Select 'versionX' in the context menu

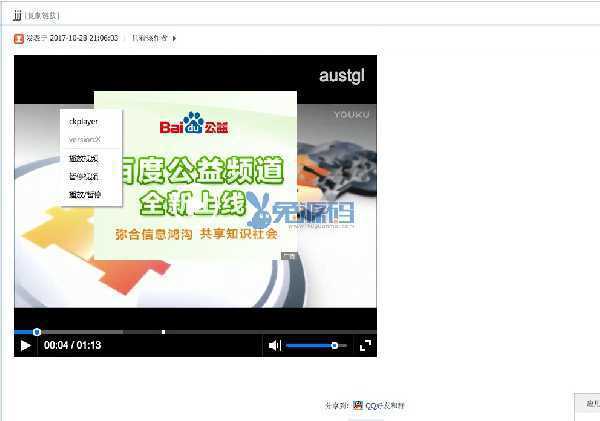point(84,139)
